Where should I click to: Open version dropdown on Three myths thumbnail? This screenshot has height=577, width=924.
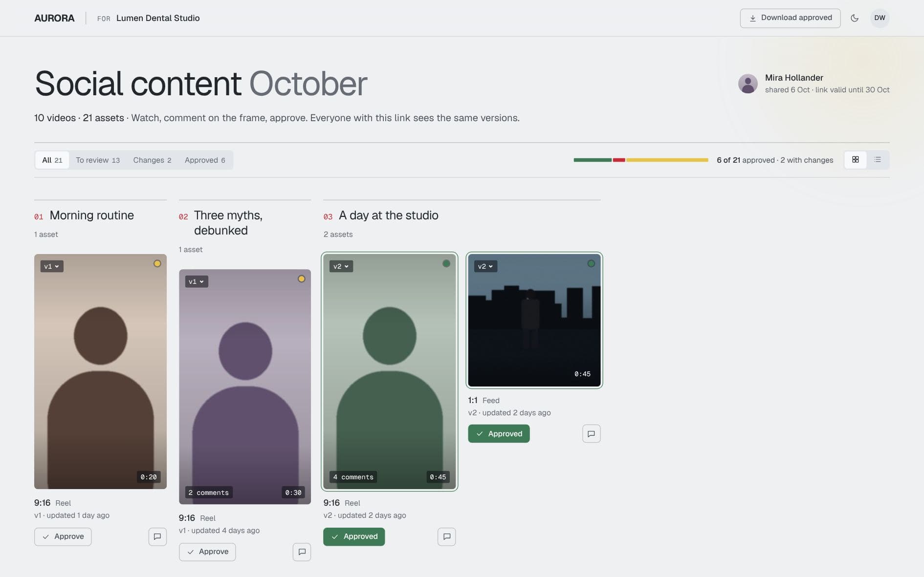click(x=197, y=281)
